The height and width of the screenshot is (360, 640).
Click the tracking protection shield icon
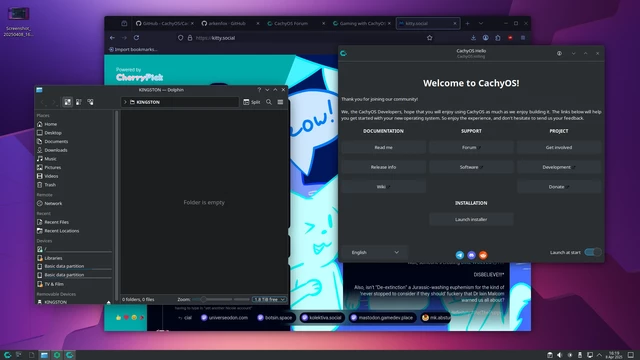(x=180, y=38)
